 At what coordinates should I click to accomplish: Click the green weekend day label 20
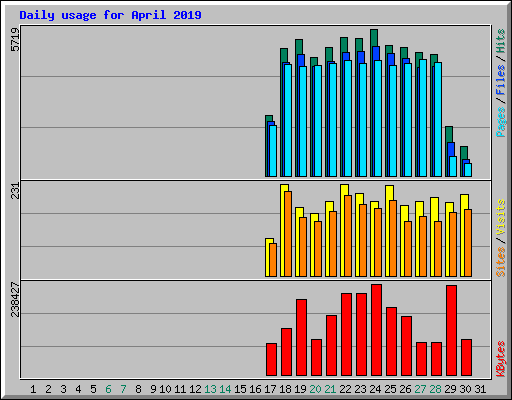pyautogui.click(x=315, y=389)
